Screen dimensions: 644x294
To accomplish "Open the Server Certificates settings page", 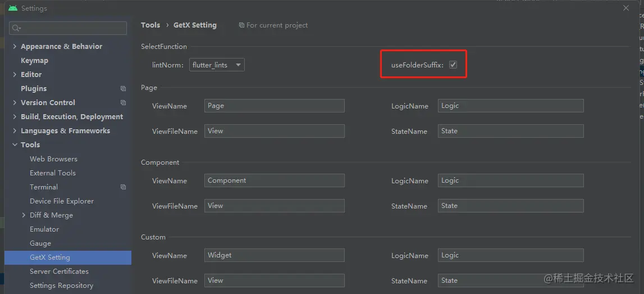I will tap(59, 272).
